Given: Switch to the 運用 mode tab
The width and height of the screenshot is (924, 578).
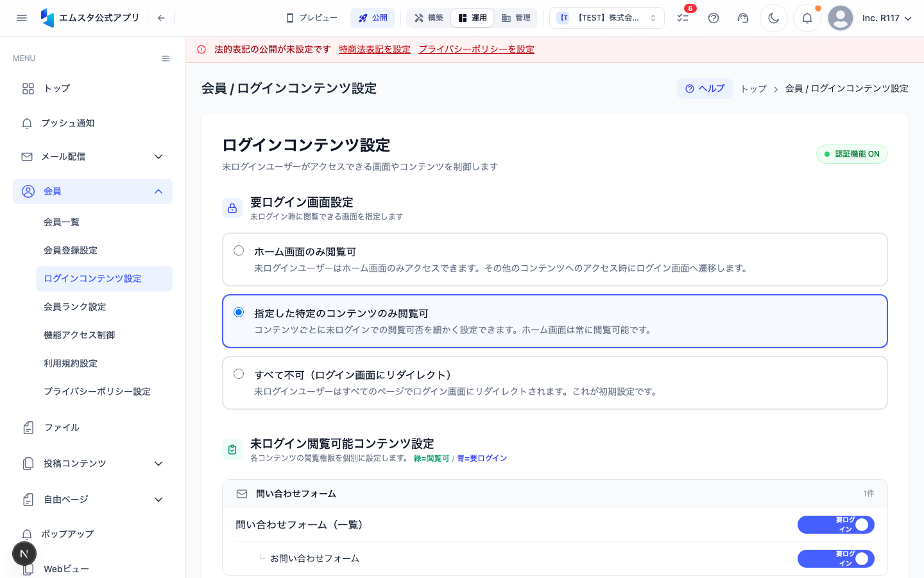Looking at the screenshot, I should (472, 18).
